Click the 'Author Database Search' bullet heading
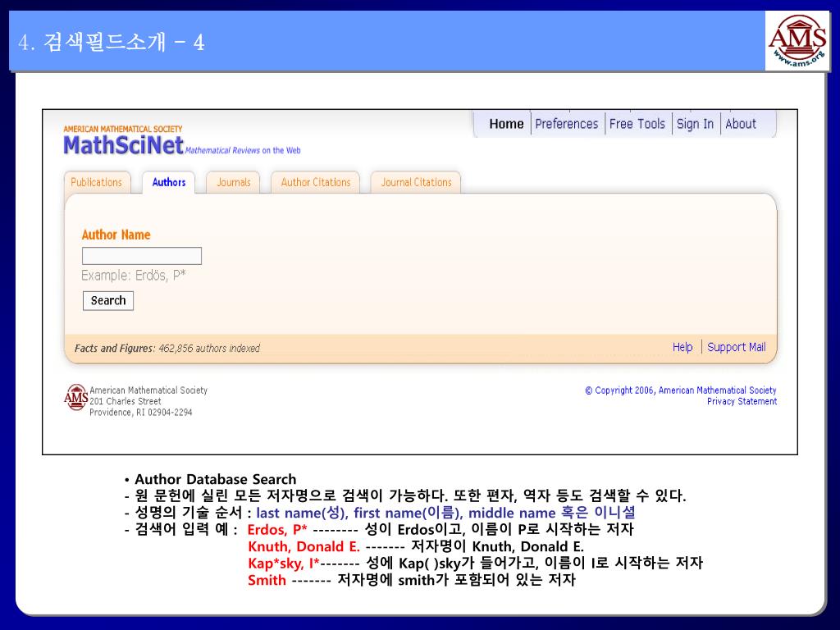Image resolution: width=840 pixels, height=630 pixels. [216, 479]
